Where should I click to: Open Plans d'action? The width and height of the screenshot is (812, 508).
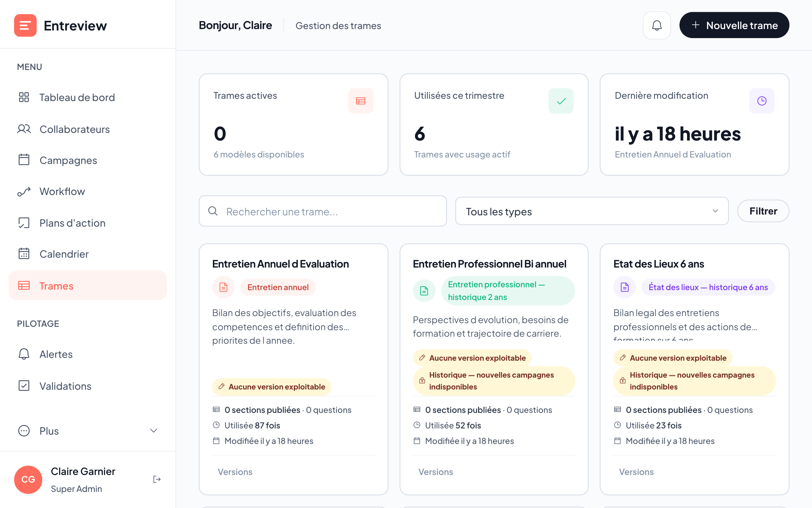[88, 223]
